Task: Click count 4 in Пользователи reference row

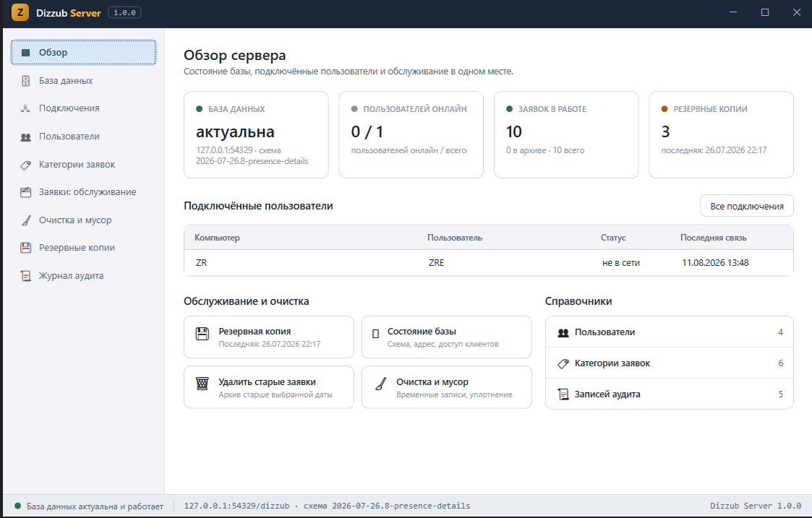Action: [780, 332]
